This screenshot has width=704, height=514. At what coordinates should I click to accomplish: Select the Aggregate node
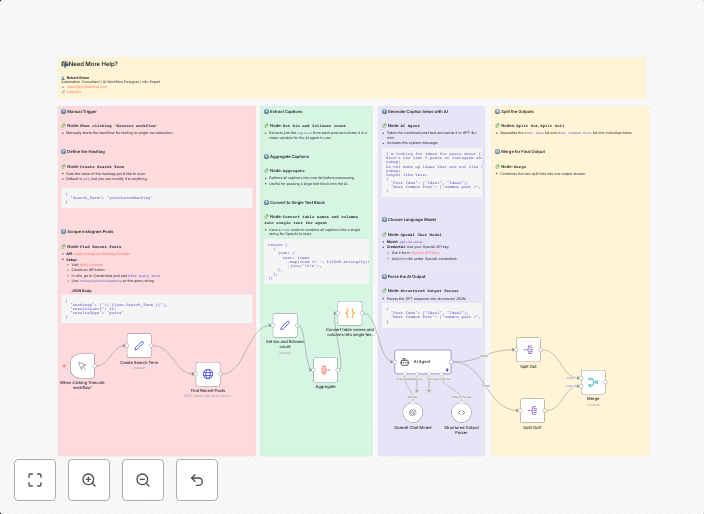pos(326,370)
